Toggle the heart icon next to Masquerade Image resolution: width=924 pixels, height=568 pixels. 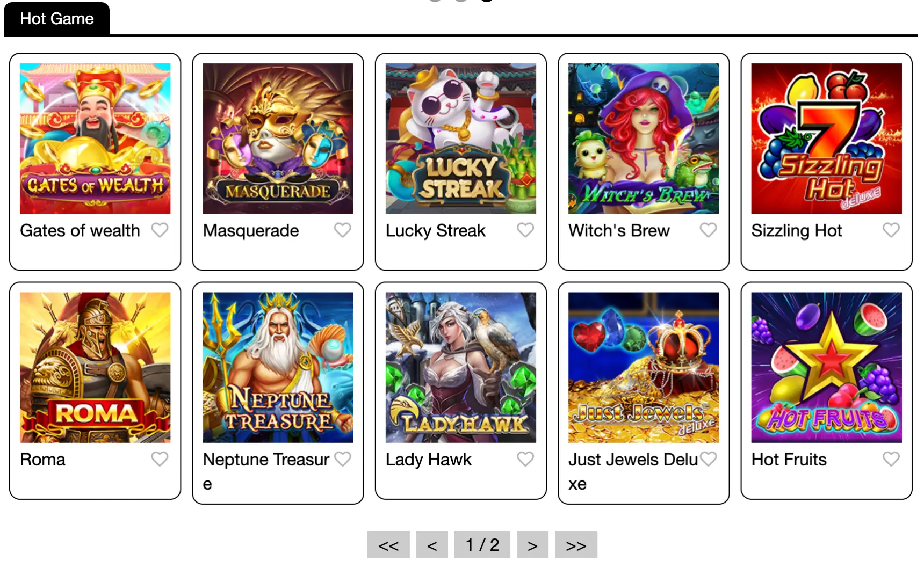point(343,230)
